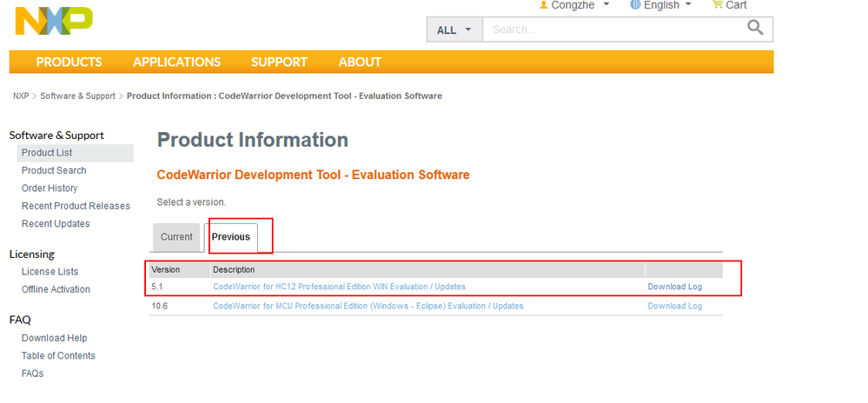Open Recent Product Releases link
Viewport: 868px width, 403px height.
point(76,206)
